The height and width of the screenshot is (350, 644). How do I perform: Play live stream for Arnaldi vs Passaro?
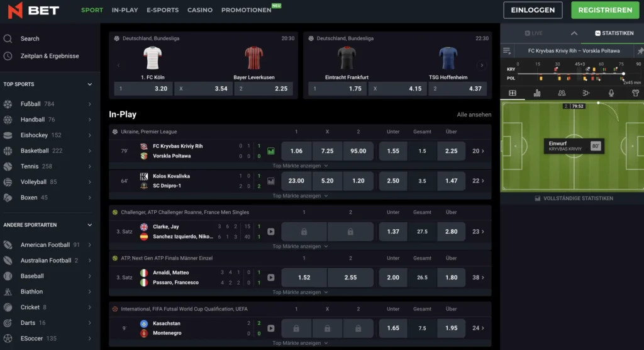click(x=270, y=278)
